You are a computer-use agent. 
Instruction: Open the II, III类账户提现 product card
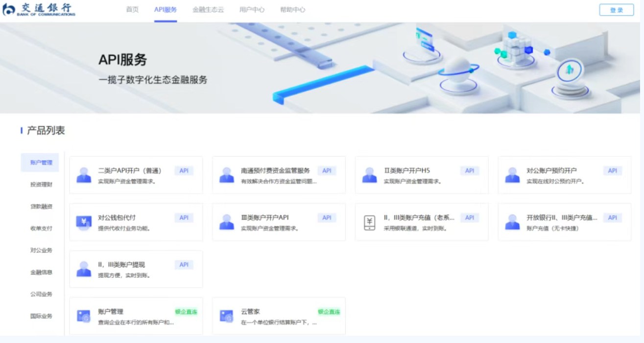point(136,269)
